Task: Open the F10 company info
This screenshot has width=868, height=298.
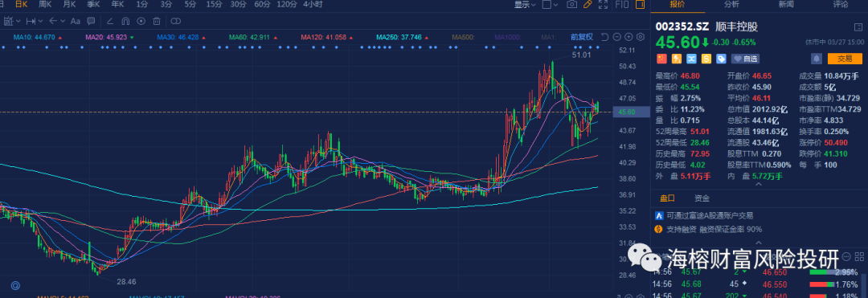Action: point(622,5)
